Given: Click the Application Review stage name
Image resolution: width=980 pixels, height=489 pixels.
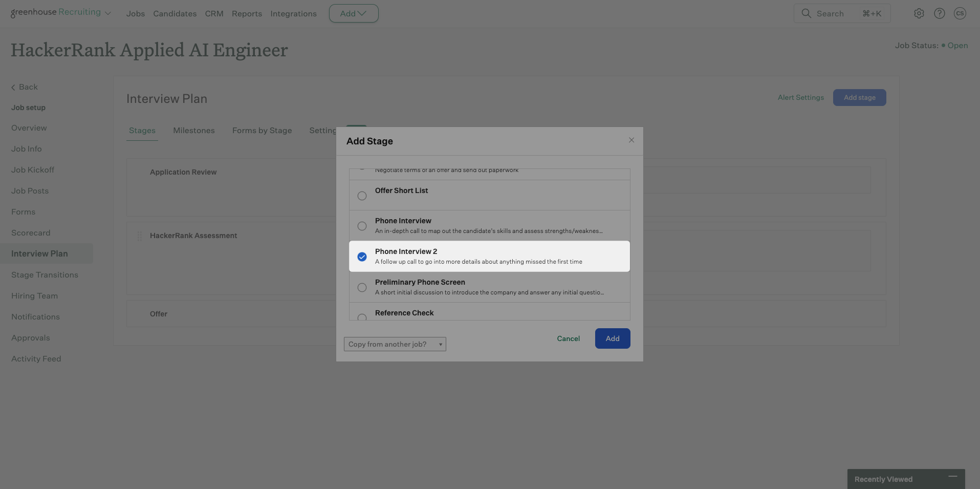Looking at the screenshot, I should (x=183, y=172).
